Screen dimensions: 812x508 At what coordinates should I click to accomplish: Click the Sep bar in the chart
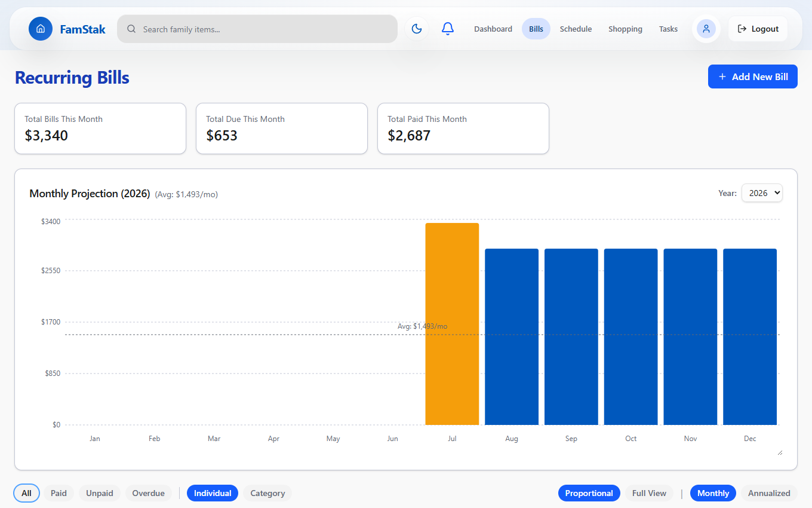(x=571, y=336)
